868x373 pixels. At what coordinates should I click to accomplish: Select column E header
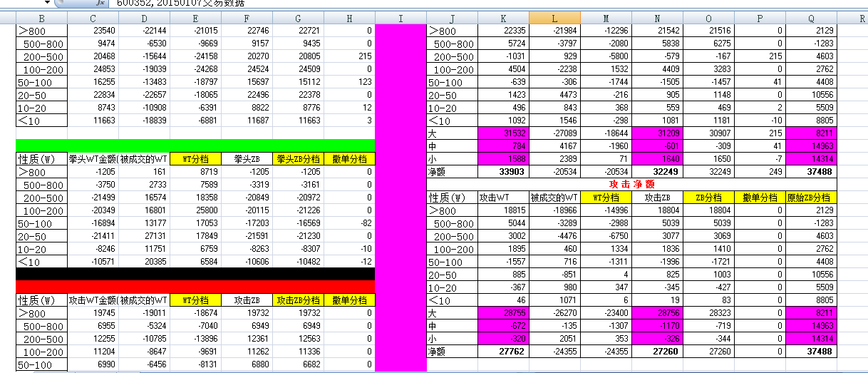pyautogui.click(x=195, y=18)
